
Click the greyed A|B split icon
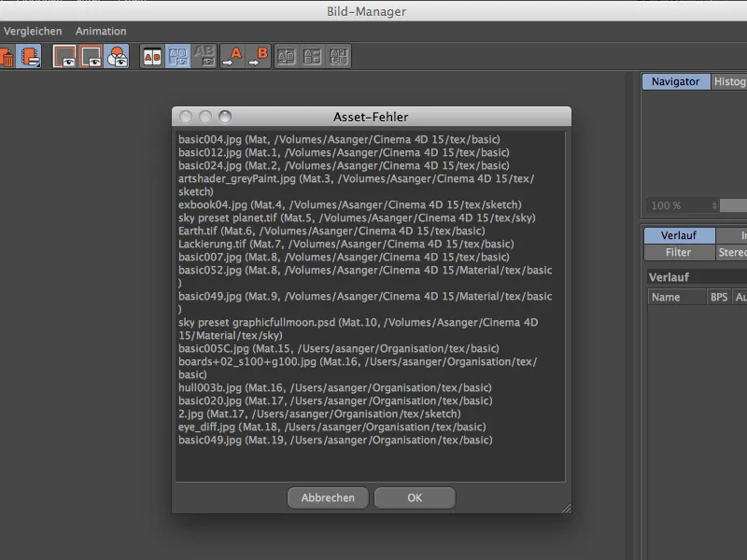tap(287, 56)
